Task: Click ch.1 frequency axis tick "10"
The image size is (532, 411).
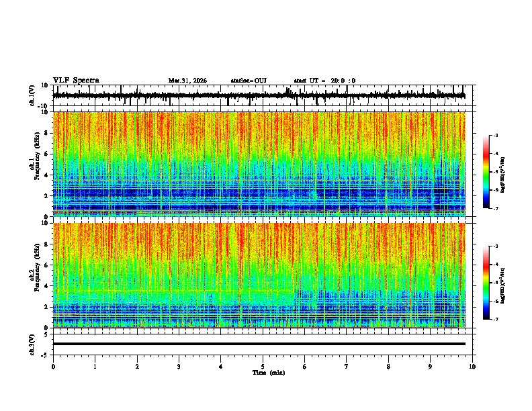Action: coord(45,112)
